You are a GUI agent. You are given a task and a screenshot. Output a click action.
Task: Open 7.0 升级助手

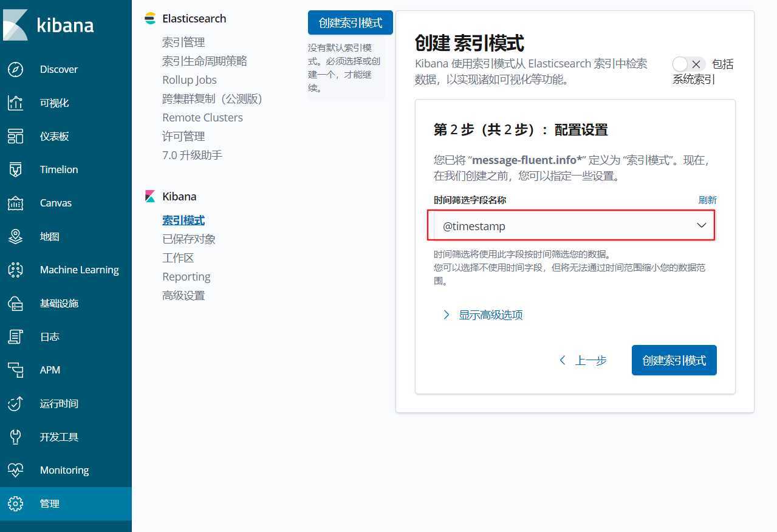pyautogui.click(x=192, y=155)
